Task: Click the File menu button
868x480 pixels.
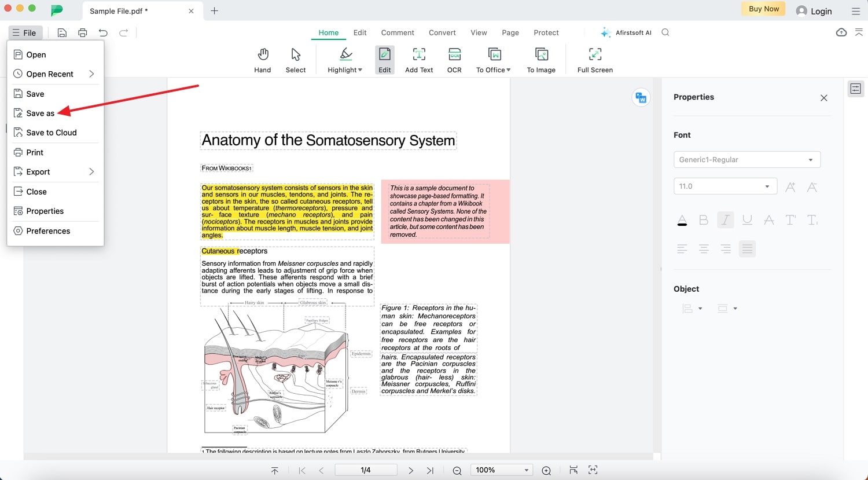Action: pos(24,33)
